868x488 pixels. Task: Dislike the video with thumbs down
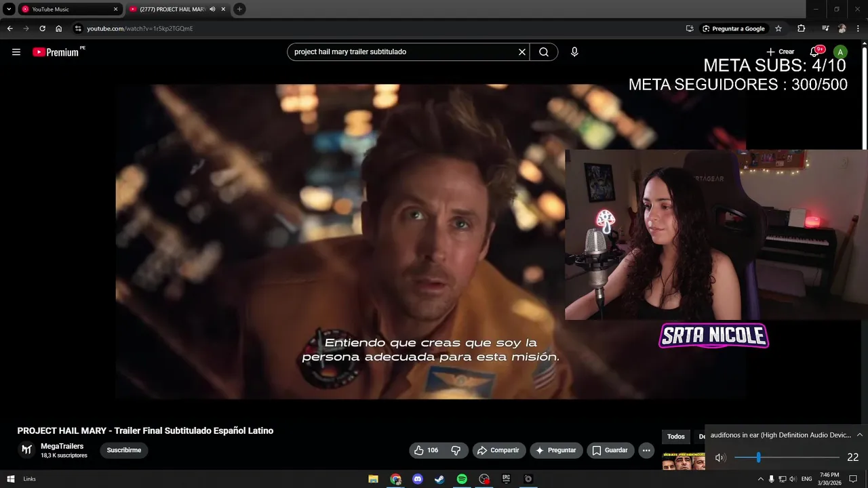[x=456, y=450]
